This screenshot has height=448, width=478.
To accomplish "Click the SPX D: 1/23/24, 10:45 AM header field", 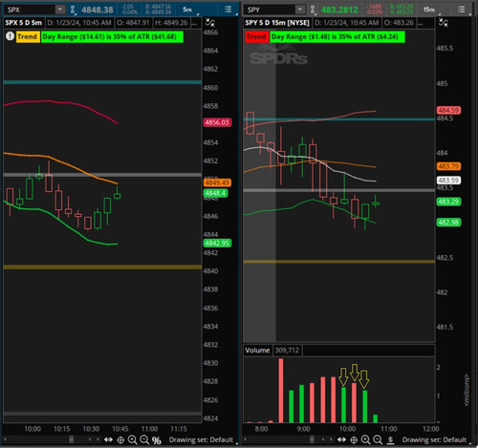I will coord(79,23).
